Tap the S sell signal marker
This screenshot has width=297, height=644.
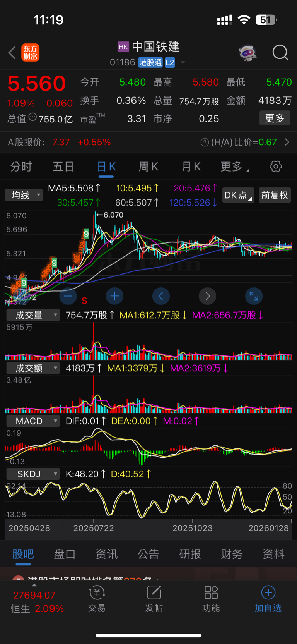84,301
